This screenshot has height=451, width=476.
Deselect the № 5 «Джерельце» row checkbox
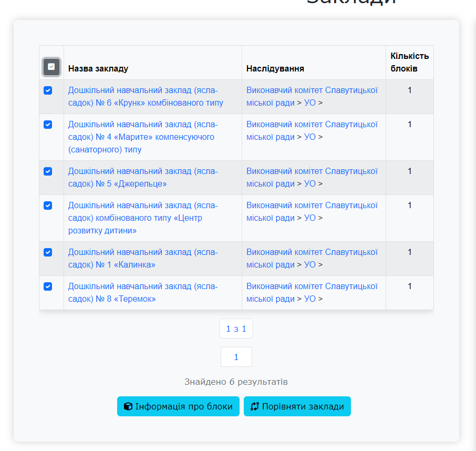tap(48, 171)
